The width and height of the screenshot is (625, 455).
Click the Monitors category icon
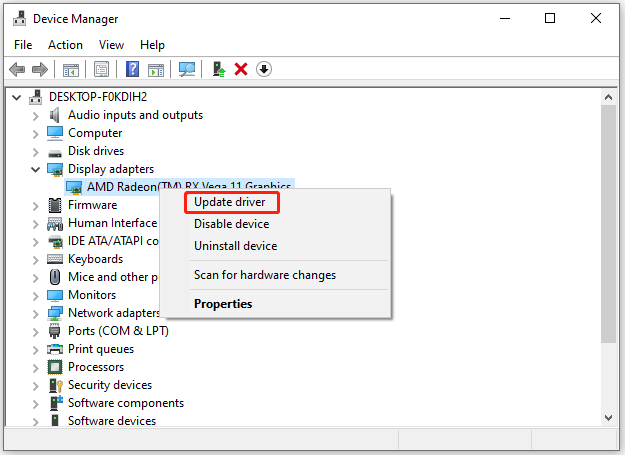point(55,295)
